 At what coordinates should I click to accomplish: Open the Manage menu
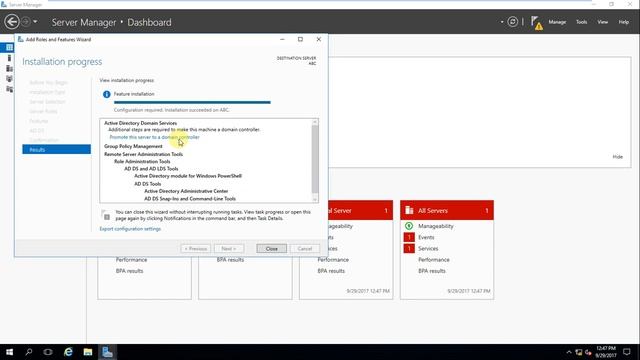point(557,22)
